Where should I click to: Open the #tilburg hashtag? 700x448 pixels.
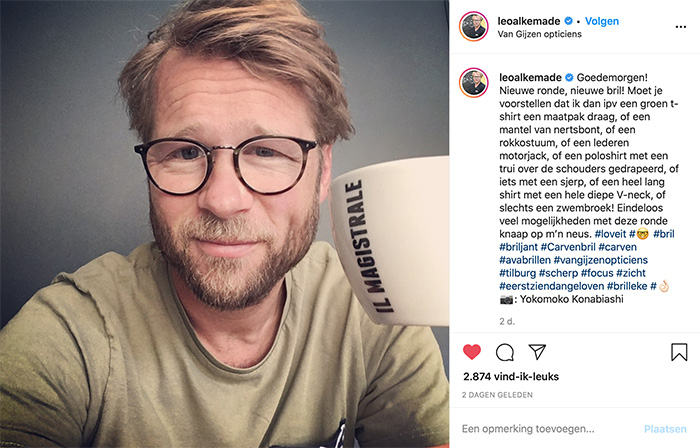[517, 273]
